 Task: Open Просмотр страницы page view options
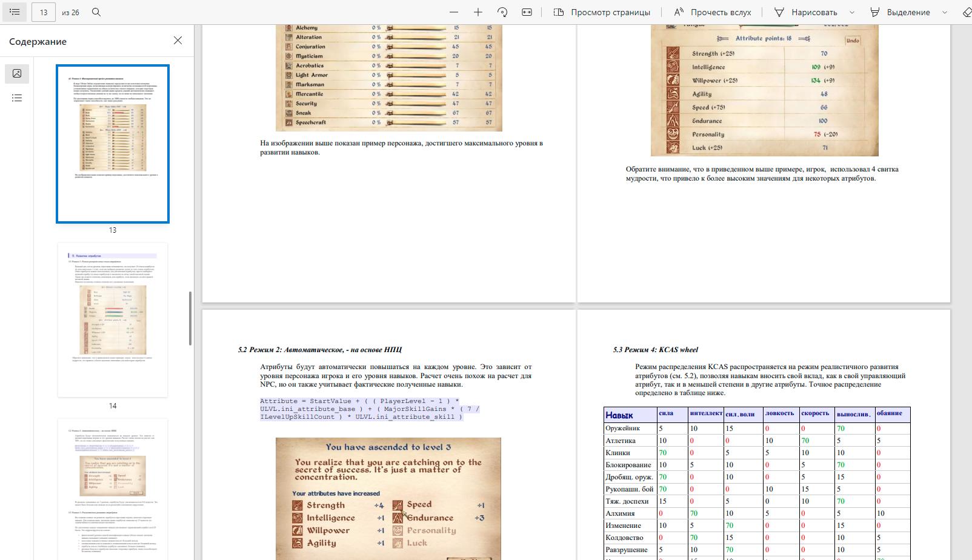602,12
